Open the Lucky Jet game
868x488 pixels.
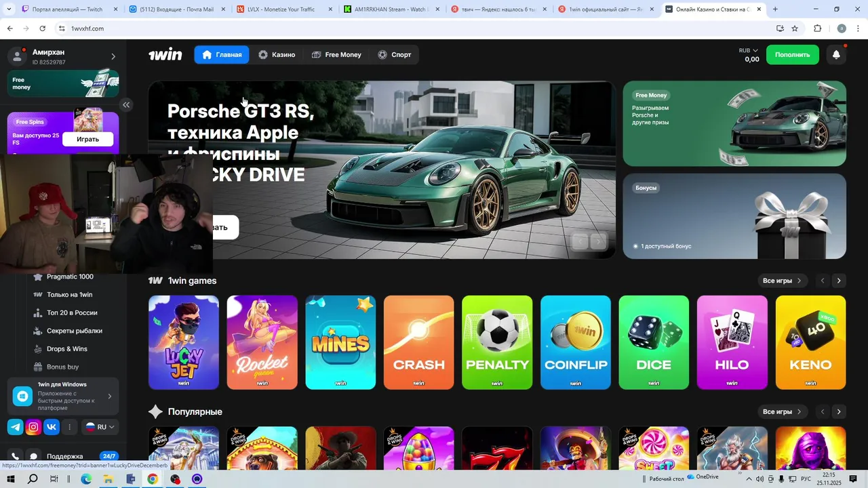pos(184,342)
